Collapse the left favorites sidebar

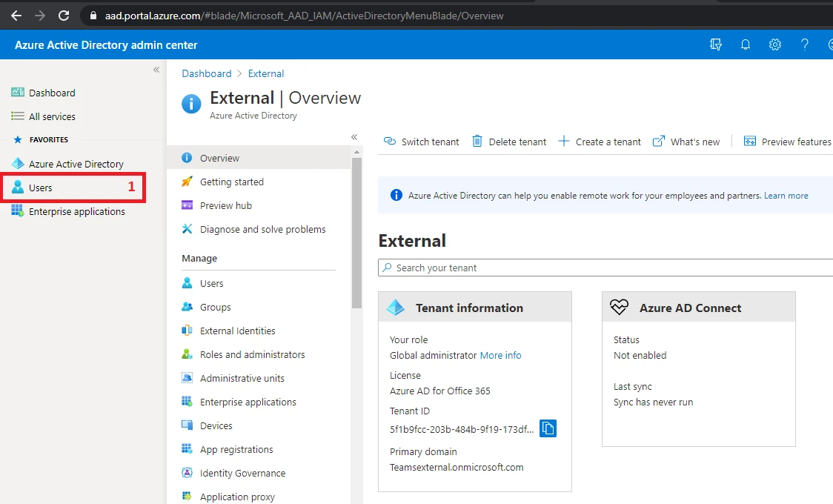(156, 70)
